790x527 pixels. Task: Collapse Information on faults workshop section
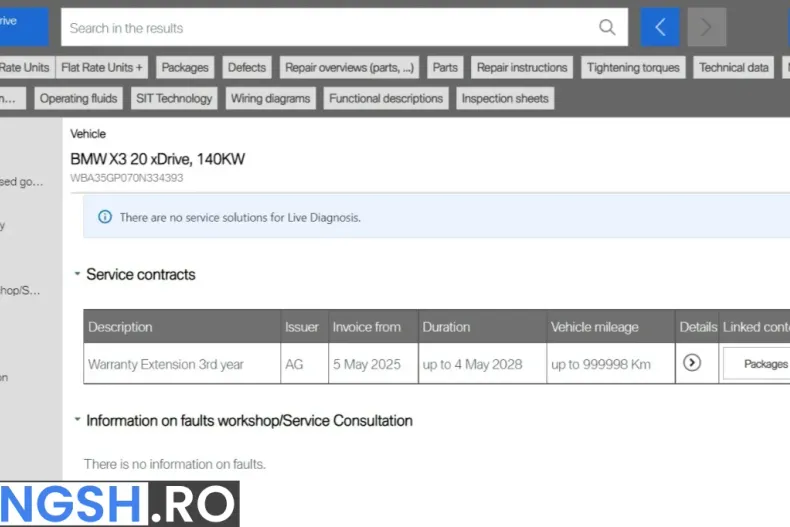pos(77,419)
